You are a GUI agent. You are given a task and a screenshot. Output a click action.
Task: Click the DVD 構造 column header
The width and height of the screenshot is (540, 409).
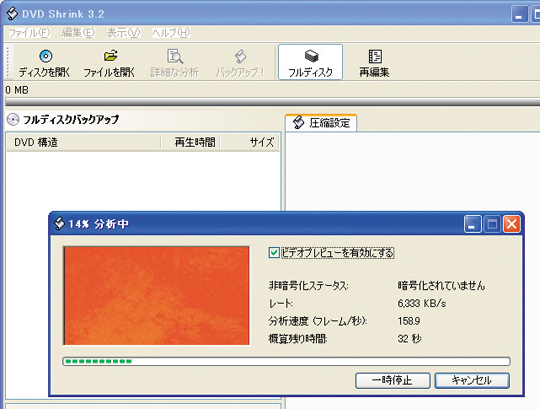(x=84, y=142)
